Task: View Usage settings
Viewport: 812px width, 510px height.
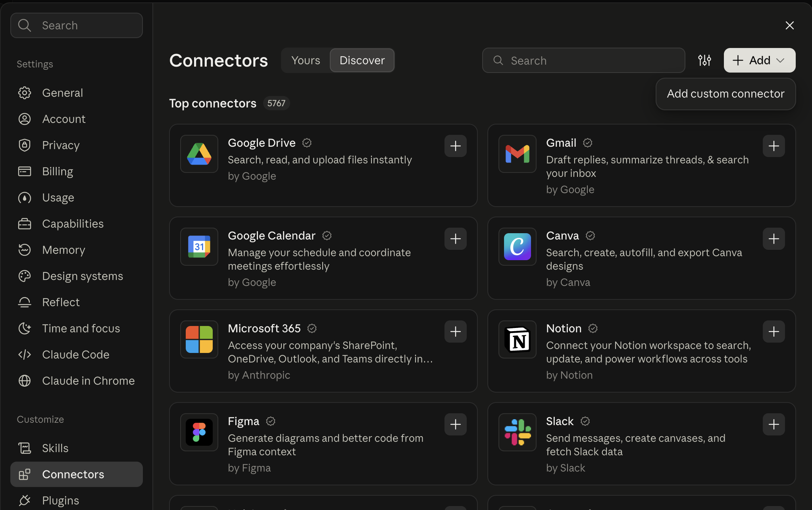Action: 77,197
